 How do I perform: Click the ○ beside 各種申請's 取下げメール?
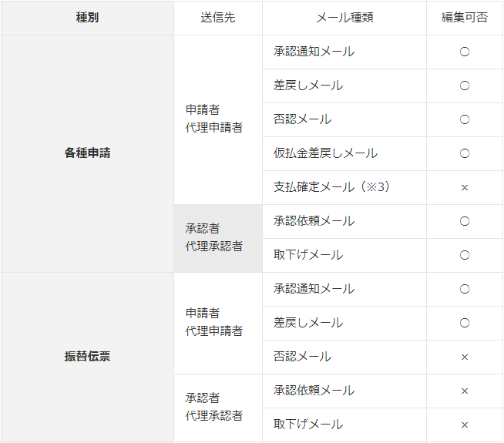point(465,255)
